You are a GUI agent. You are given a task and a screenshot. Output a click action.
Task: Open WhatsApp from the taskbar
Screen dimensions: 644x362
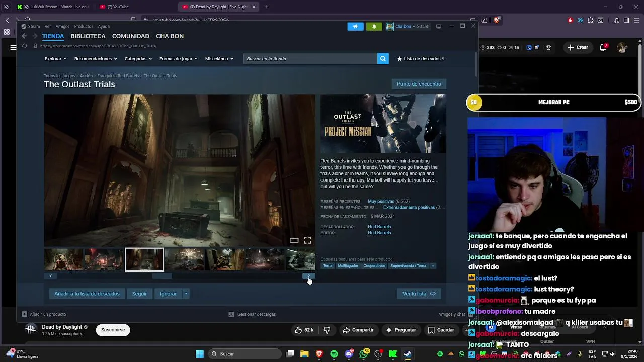[x=364, y=354]
